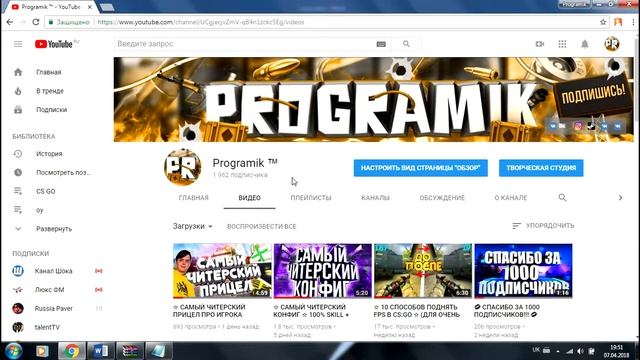This screenshot has width=640, height=360.
Task: Open the Загрузки dropdown filter
Action: (192, 226)
